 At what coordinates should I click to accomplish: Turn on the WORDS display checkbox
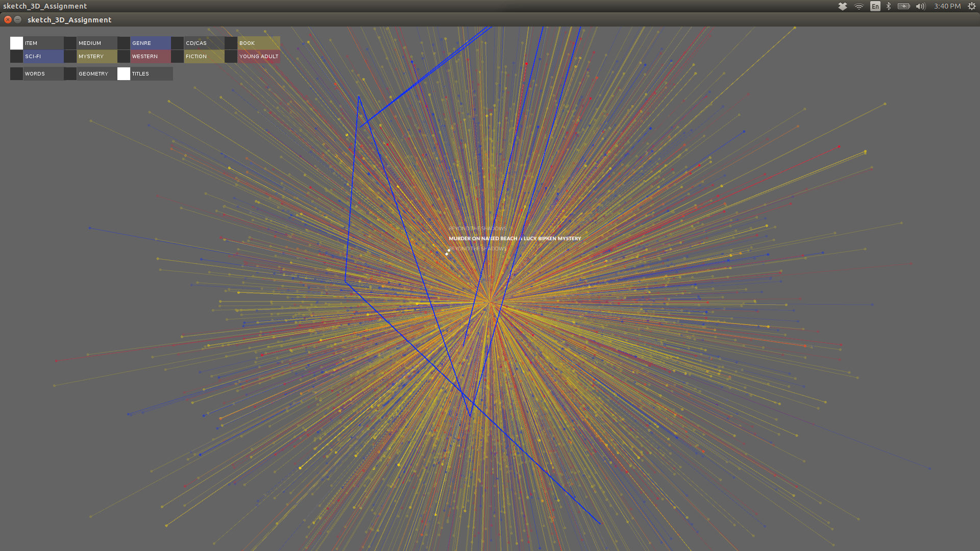pyautogui.click(x=16, y=73)
